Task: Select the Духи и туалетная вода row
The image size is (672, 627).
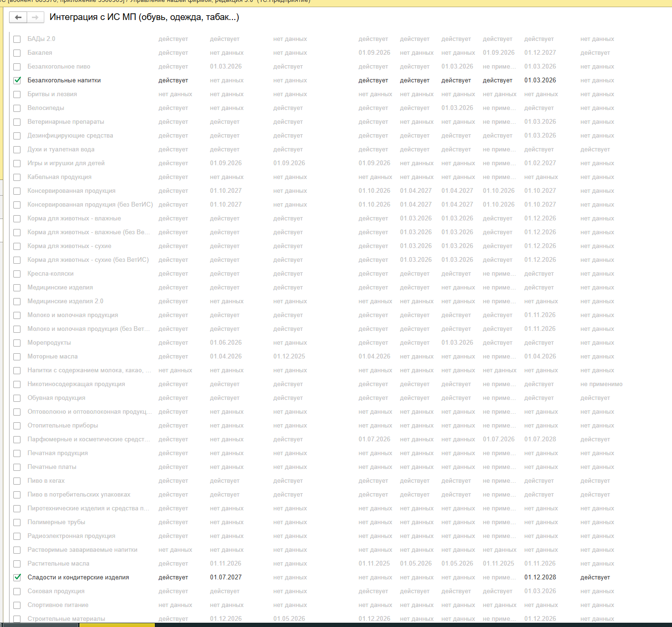Action: (x=61, y=149)
